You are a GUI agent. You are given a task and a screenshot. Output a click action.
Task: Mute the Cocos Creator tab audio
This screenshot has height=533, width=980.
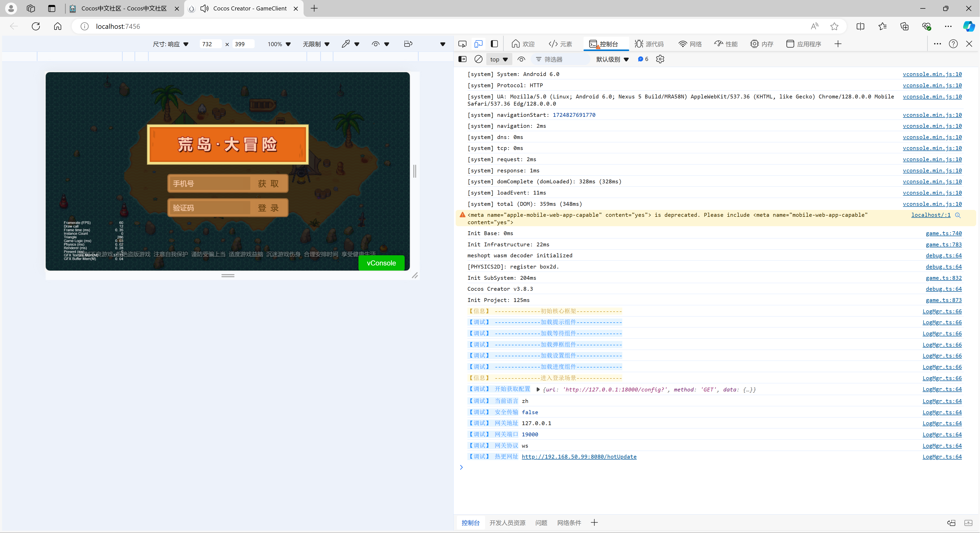pyautogui.click(x=204, y=8)
